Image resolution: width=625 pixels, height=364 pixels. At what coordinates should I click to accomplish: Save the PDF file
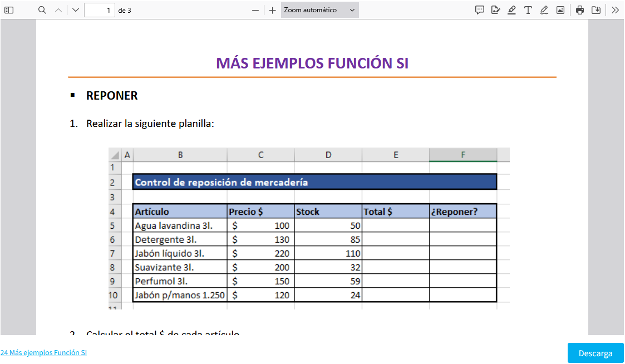point(596,10)
